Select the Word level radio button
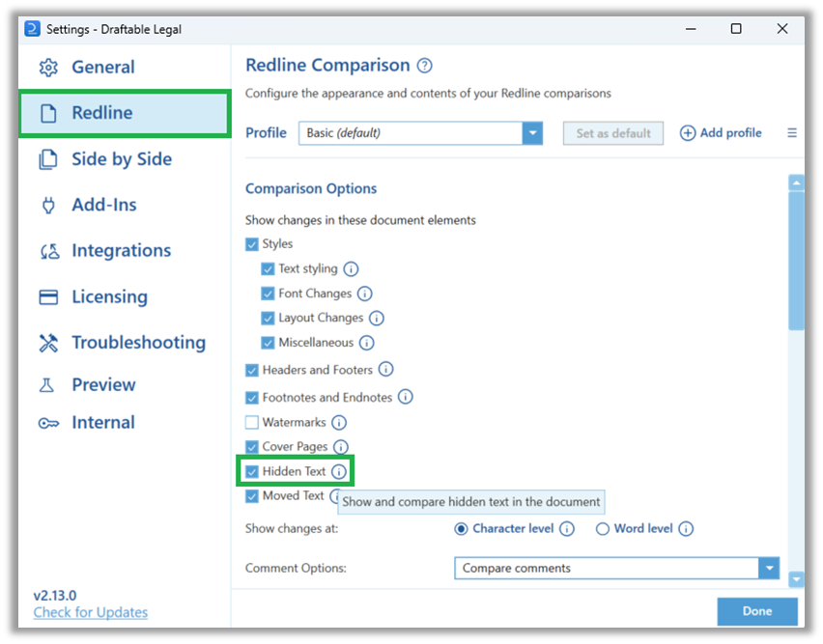823x644 pixels. click(x=603, y=529)
